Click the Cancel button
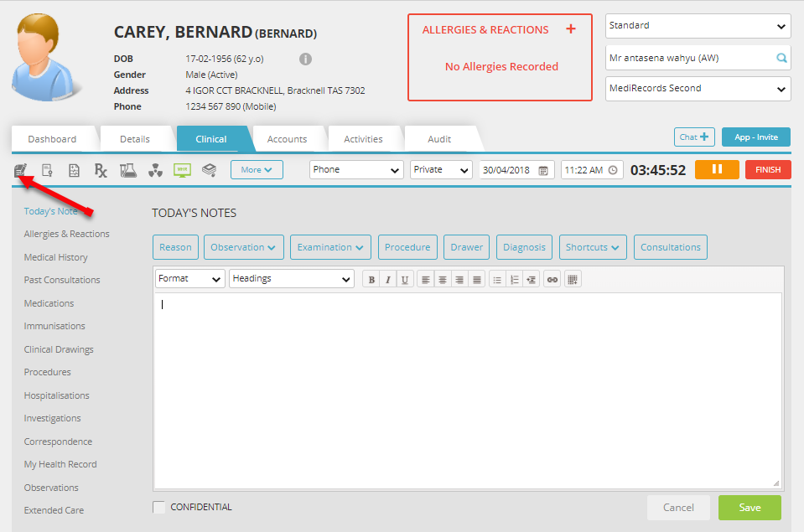Viewport: 804px width, 532px height. click(678, 508)
